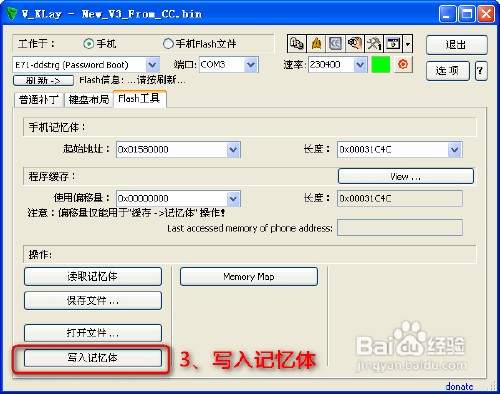Image resolution: width=500 pixels, height=394 pixels.
Task: Click the 刷新 -> refresh button
Action: coord(43,80)
